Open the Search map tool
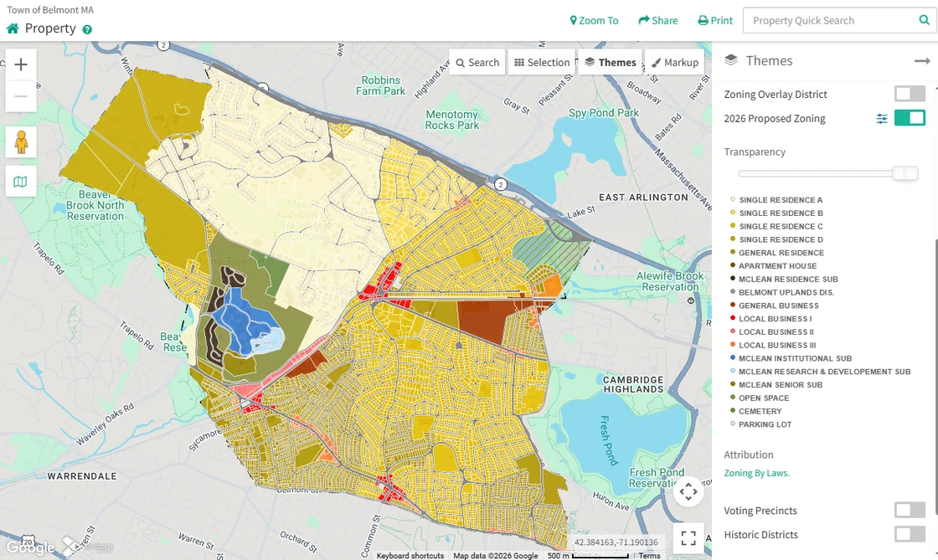 [477, 62]
